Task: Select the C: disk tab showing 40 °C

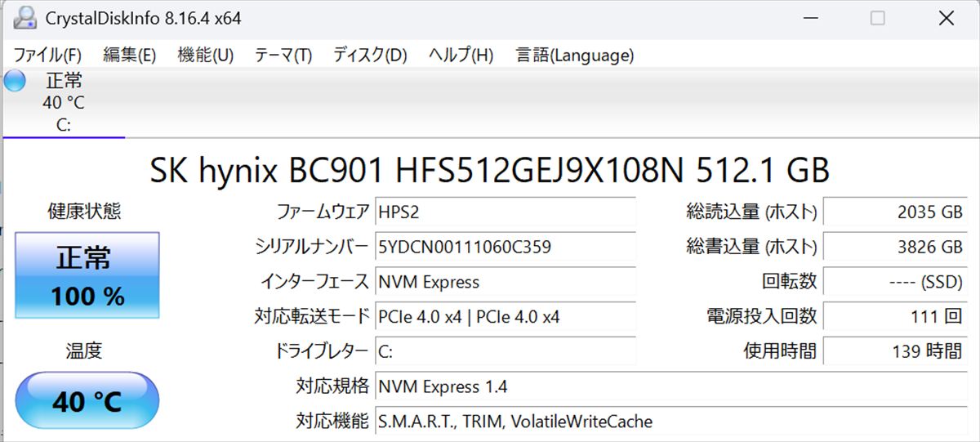Action: (x=64, y=103)
